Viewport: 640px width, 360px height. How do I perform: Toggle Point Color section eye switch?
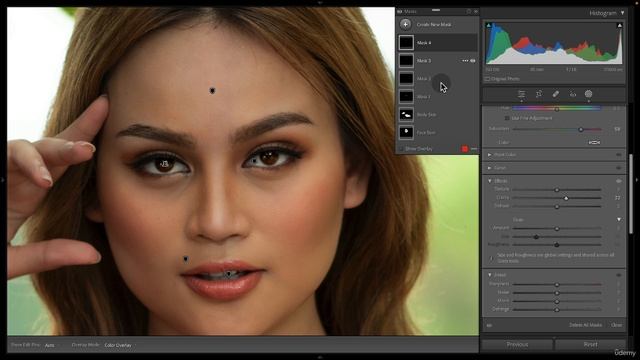click(619, 155)
